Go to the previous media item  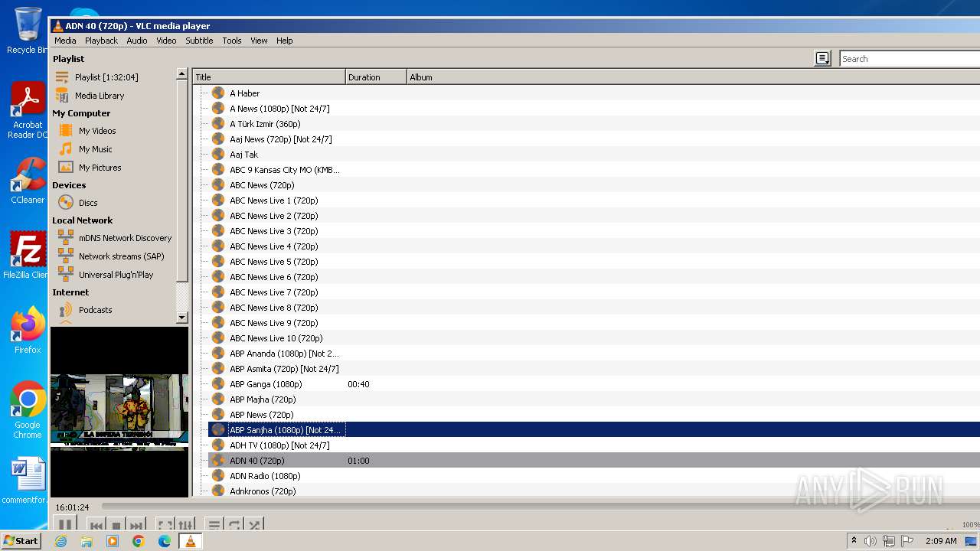(x=96, y=525)
